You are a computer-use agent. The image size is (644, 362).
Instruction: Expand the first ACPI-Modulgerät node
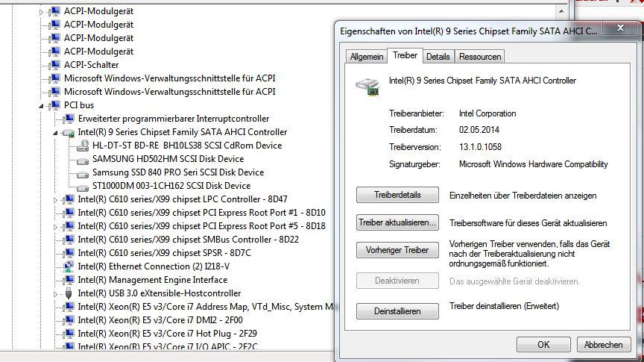pyautogui.click(x=41, y=12)
